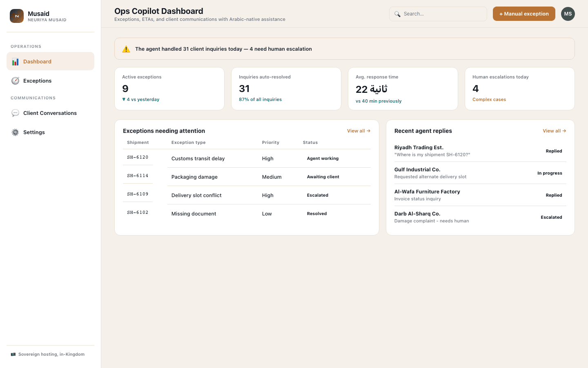Select shipment SH-6120

[x=138, y=157]
